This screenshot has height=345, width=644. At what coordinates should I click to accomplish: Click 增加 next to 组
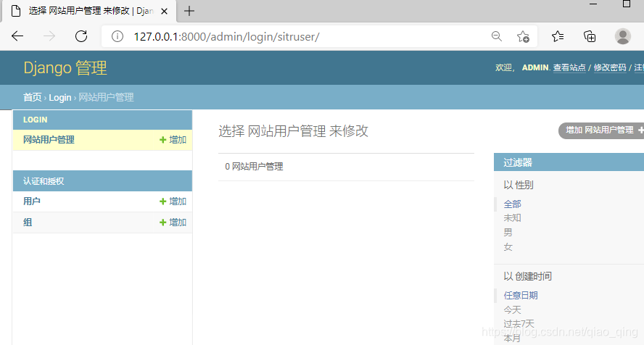(173, 223)
